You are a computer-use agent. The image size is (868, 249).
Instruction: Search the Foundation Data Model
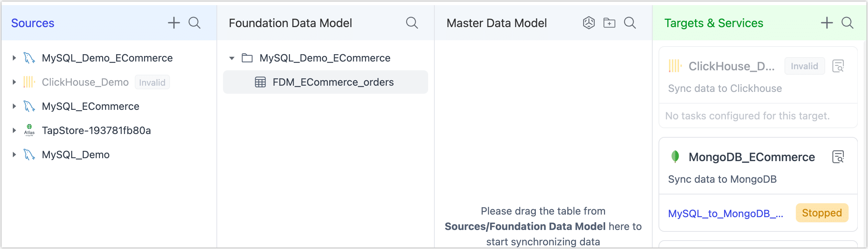[x=412, y=23]
